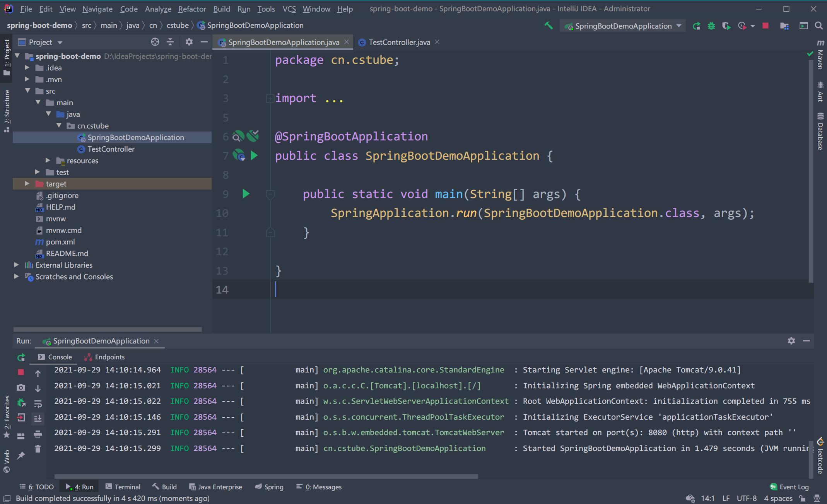Open Project Structure dialog icon

(x=784, y=26)
